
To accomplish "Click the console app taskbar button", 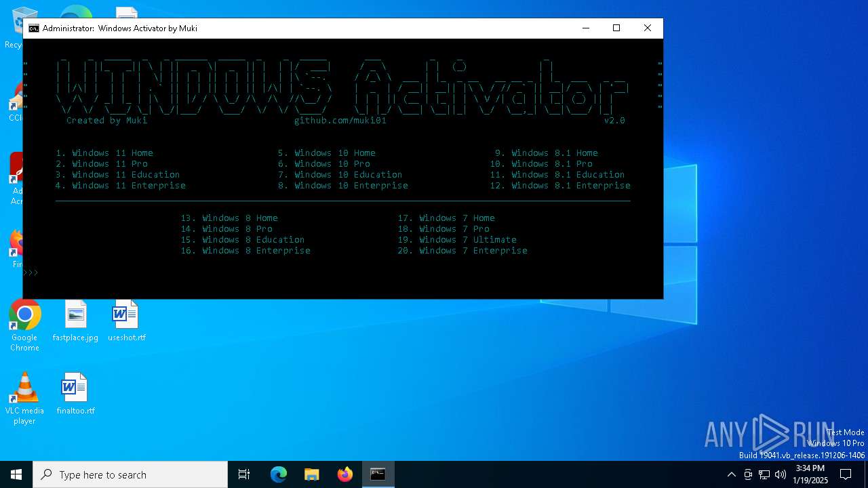I will (x=378, y=474).
